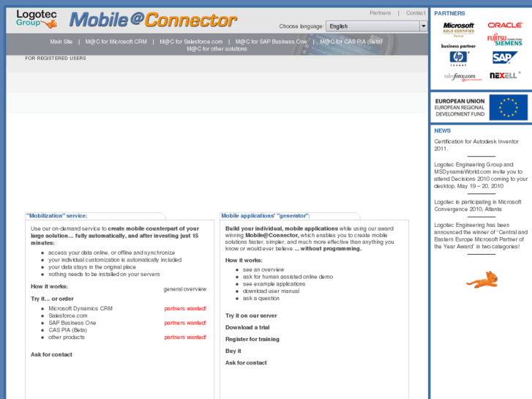
Task: Open M@C for SAP Business One menu item
Action: click(x=271, y=42)
